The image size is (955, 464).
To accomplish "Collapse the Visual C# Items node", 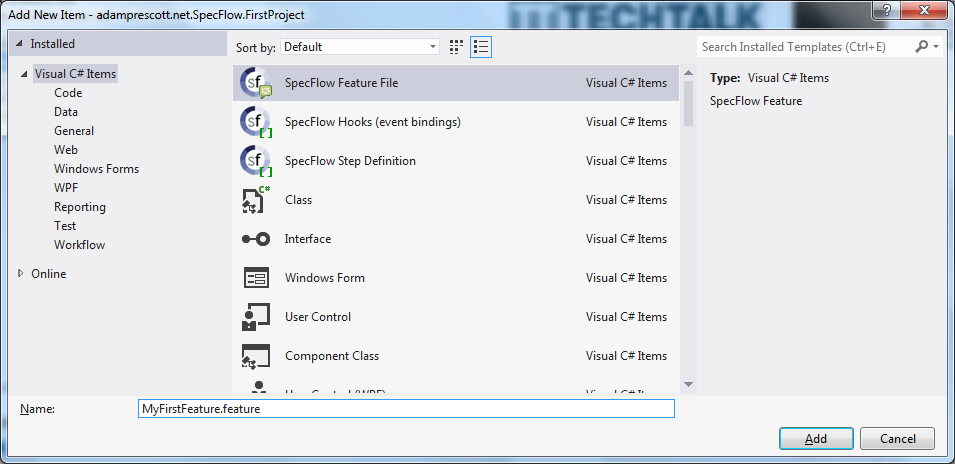I will 22,74.
